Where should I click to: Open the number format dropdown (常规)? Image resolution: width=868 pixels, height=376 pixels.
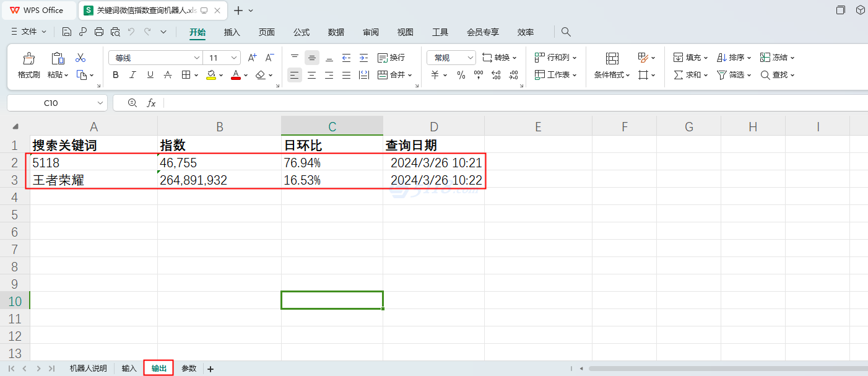[x=471, y=58]
